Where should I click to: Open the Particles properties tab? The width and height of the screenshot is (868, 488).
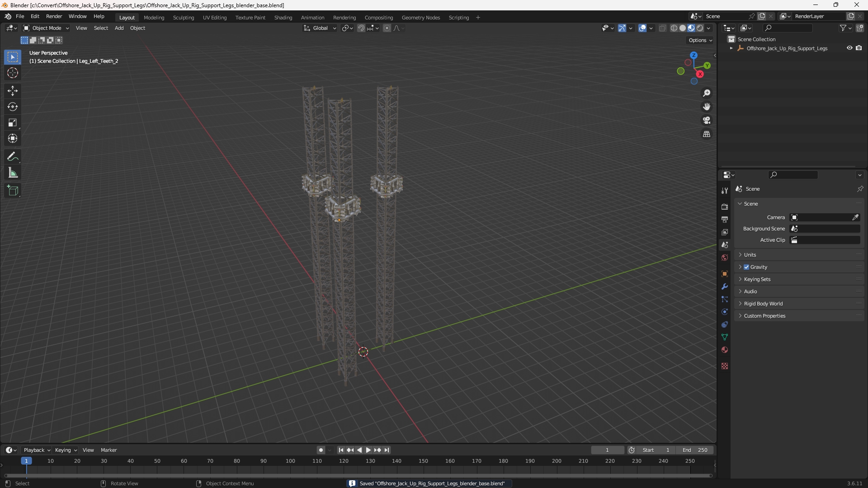[725, 299]
